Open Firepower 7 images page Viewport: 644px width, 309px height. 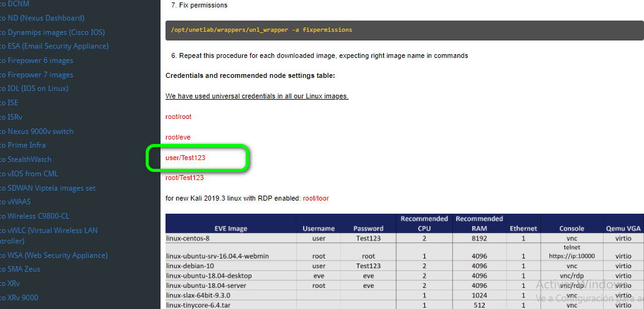[40, 75]
